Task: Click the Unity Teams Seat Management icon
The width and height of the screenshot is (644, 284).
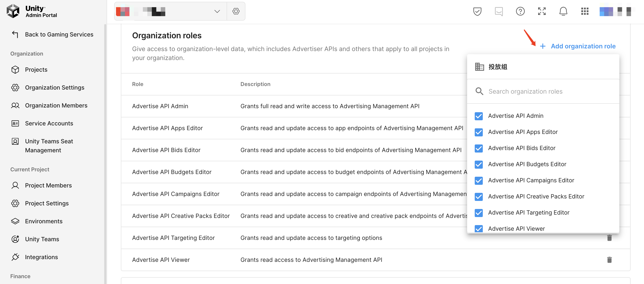Action: coord(15,142)
